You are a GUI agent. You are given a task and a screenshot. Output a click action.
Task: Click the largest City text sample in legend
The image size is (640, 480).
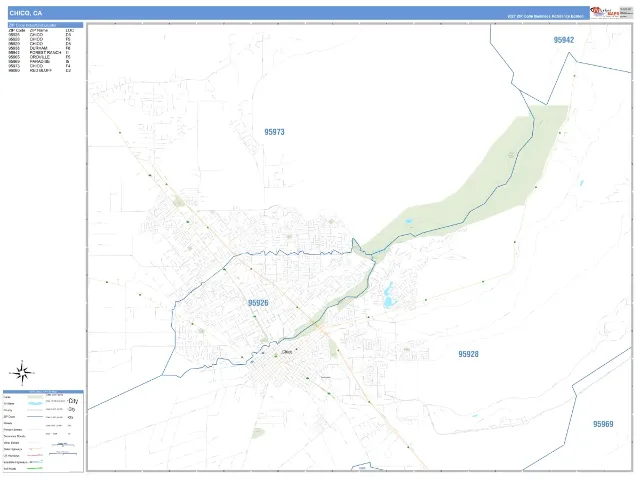point(73,401)
